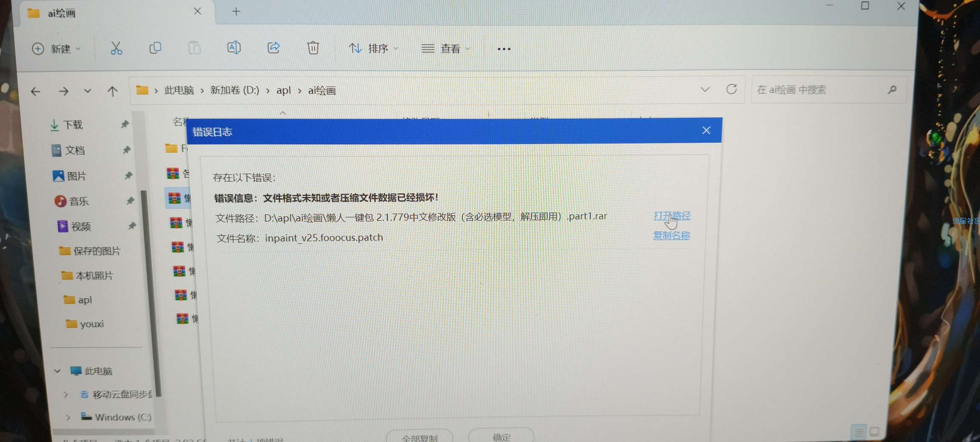Click the search magnifier icon

892,90
